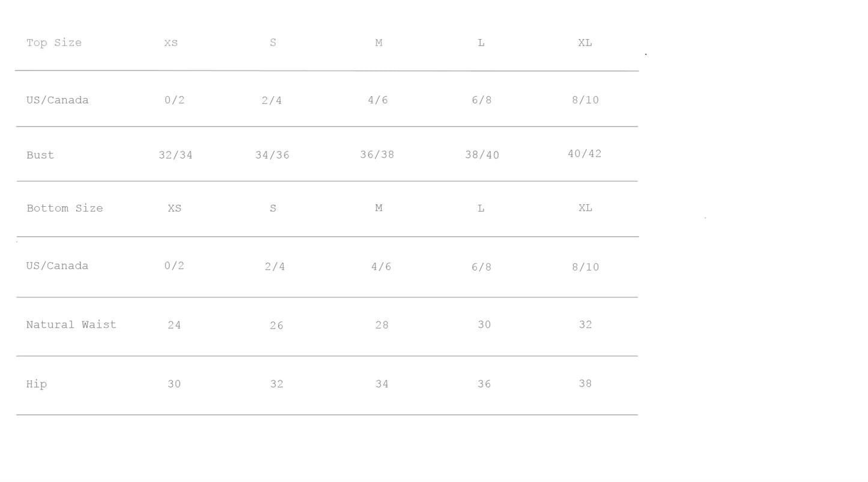Select the 32/34 bust measurement

[x=175, y=155]
